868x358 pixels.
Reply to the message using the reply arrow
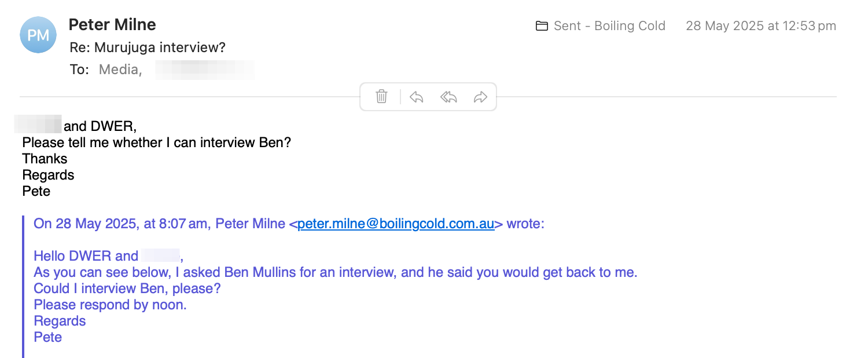pyautogui.click(x=416, y=97)
